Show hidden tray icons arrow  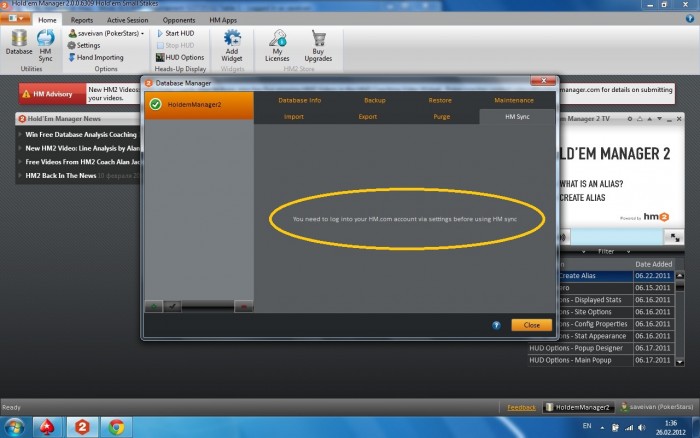coord(602,428)
